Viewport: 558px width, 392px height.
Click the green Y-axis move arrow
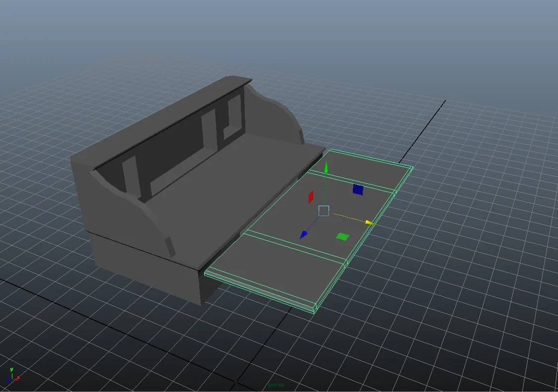[326, 168]
